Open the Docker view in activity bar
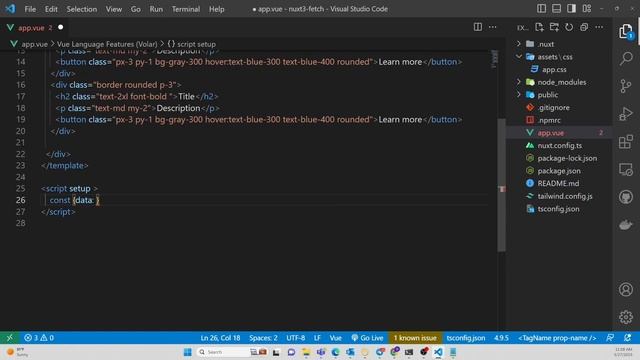 pyautogui.click(x=626, y=224)
